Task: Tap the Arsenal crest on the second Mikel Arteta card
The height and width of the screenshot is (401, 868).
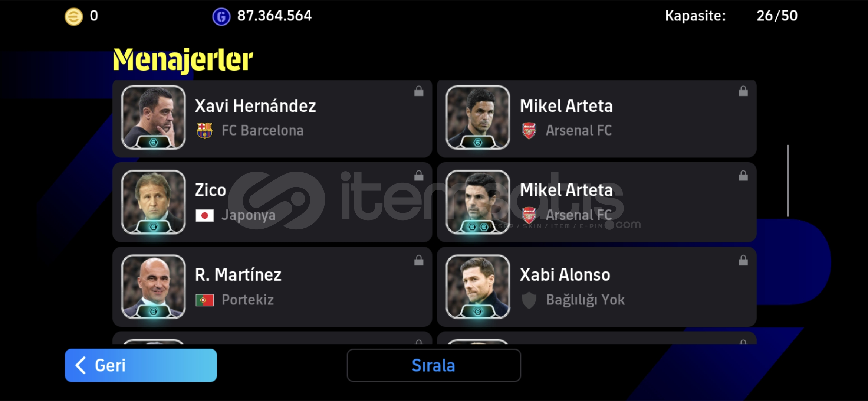Action: tap(529, 215)
